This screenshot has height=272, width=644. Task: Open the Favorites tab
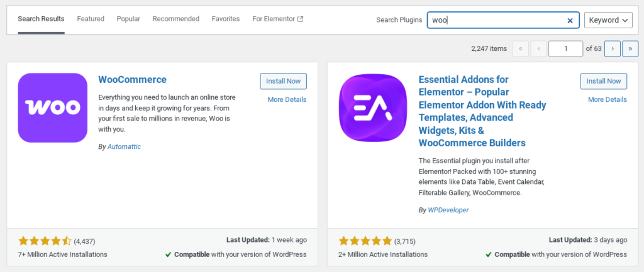(x=226, y=19)
